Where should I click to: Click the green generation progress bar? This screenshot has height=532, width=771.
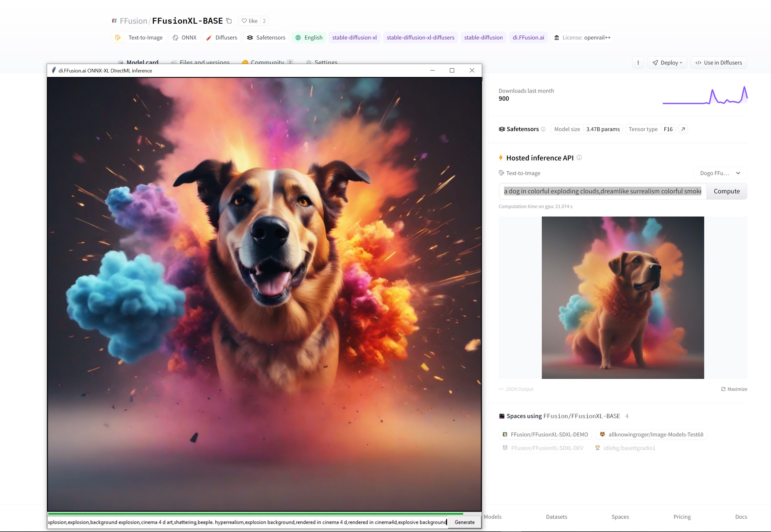[x=255, y=514]
